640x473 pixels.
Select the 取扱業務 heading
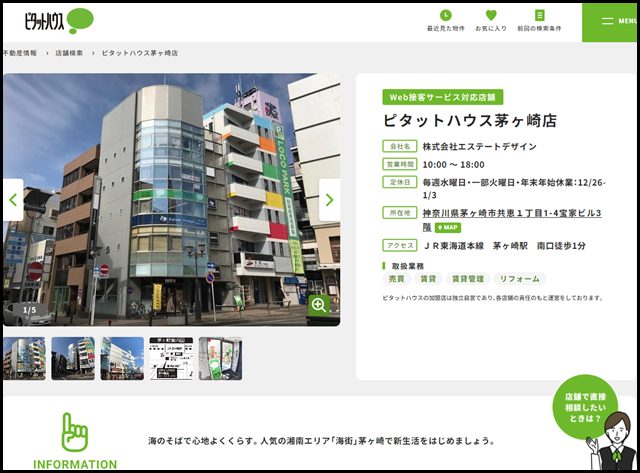click(408, 266)
